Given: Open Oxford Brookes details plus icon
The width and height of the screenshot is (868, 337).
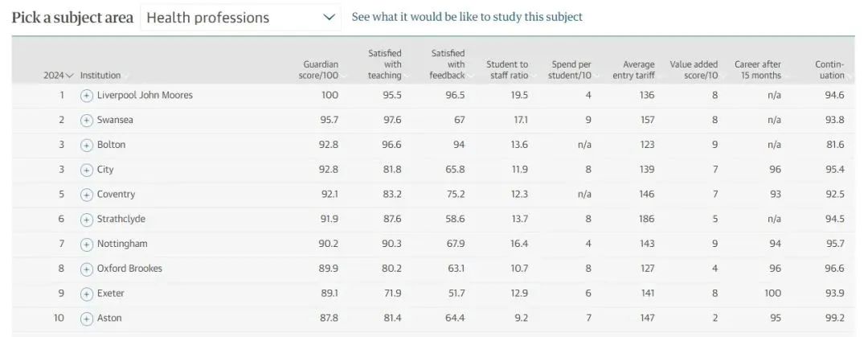Looking at the screenshot, I should (x=86, y=269).
